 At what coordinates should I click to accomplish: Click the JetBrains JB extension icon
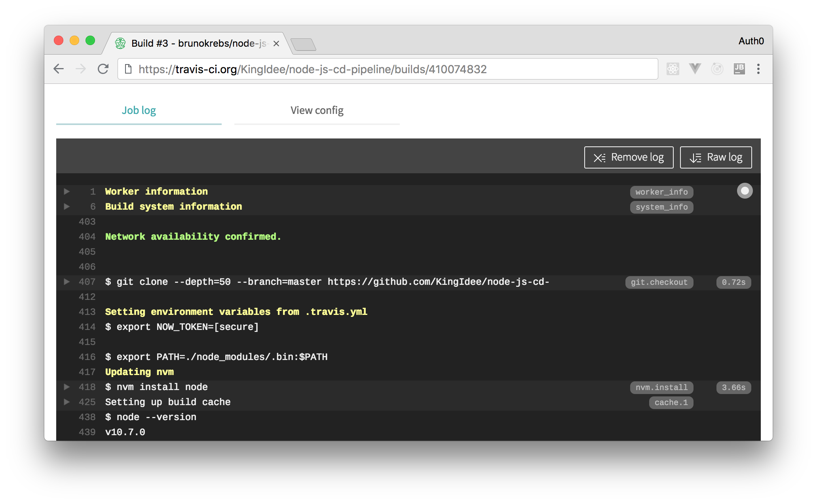click(739, 69)
